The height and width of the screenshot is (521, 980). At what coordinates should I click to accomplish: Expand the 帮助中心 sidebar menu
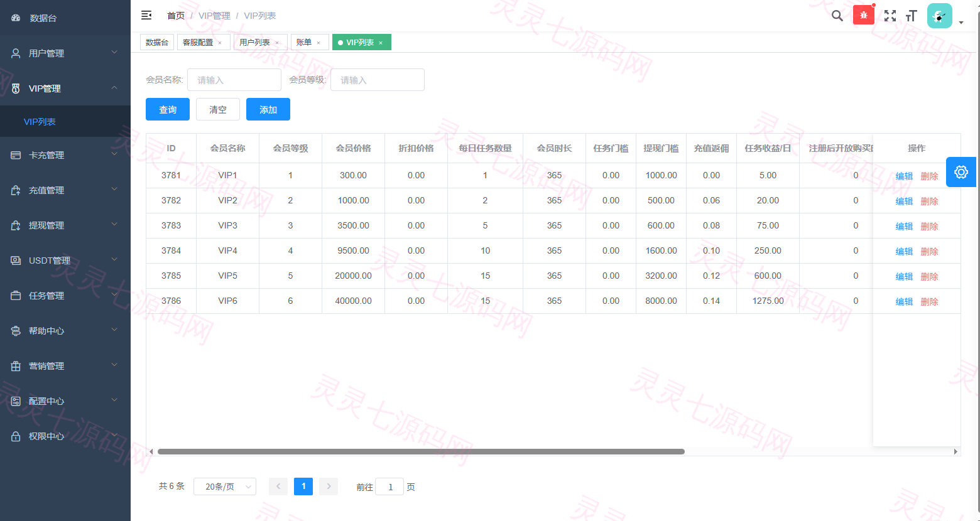(x=65, y=331)
